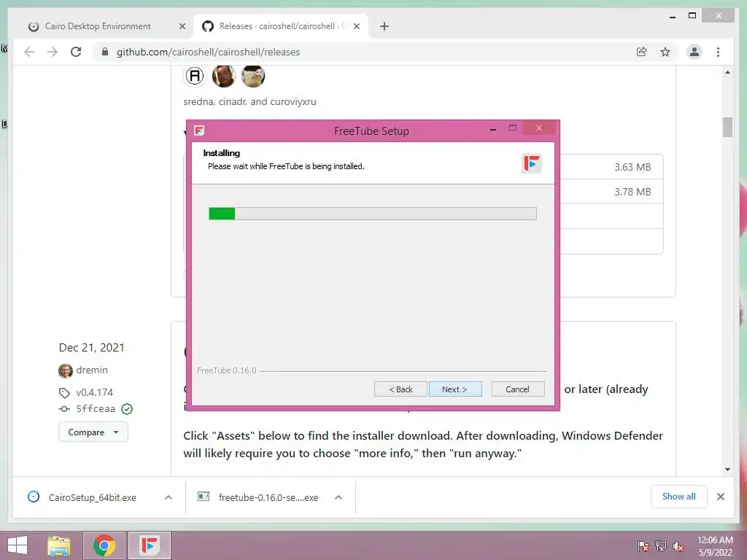Expand freetube-0.16.0 download options chevron
This screenshot has height=560, width=747.
[338, 497]
